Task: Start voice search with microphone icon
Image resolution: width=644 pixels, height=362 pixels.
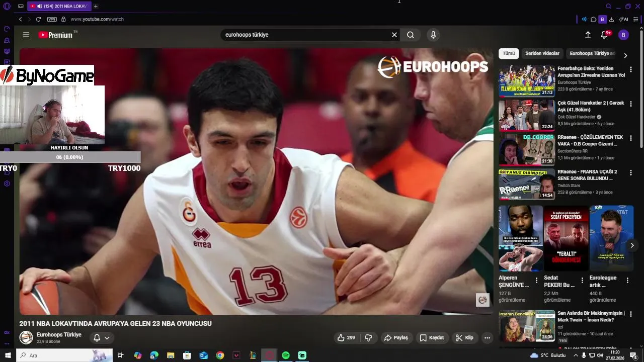Action: 433,35
